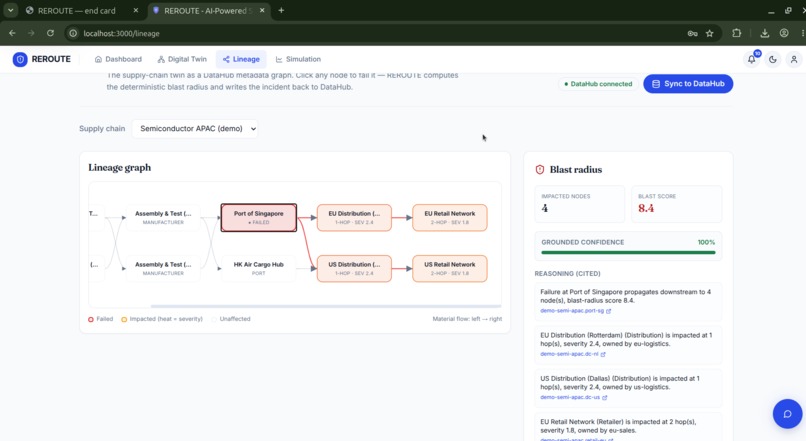This screenshot has width=806, height=441.
Task: Select the Port of Singapore node
Action: (x=259, y=217)
